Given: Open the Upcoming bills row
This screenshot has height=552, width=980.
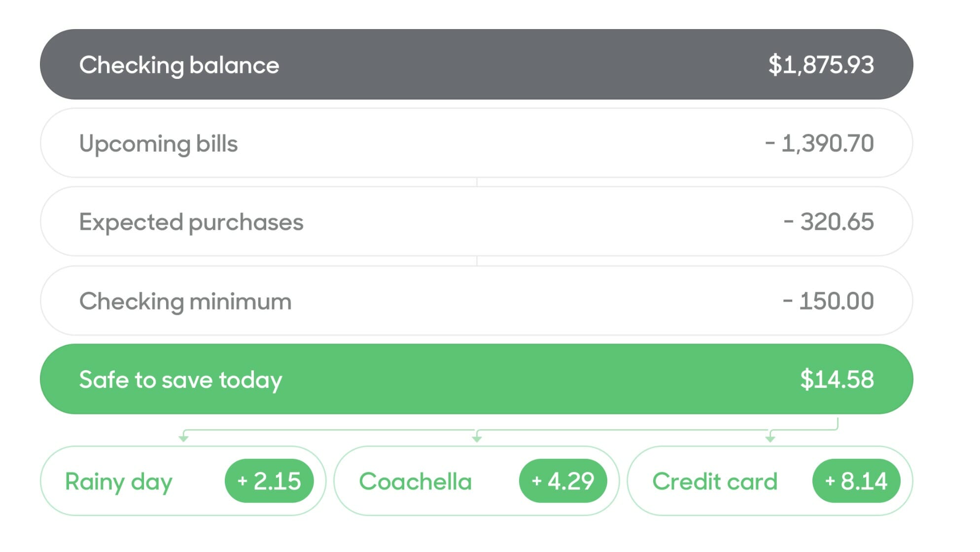Looking at the screenshot, I should pyautogui.click(x=476, y=143).
